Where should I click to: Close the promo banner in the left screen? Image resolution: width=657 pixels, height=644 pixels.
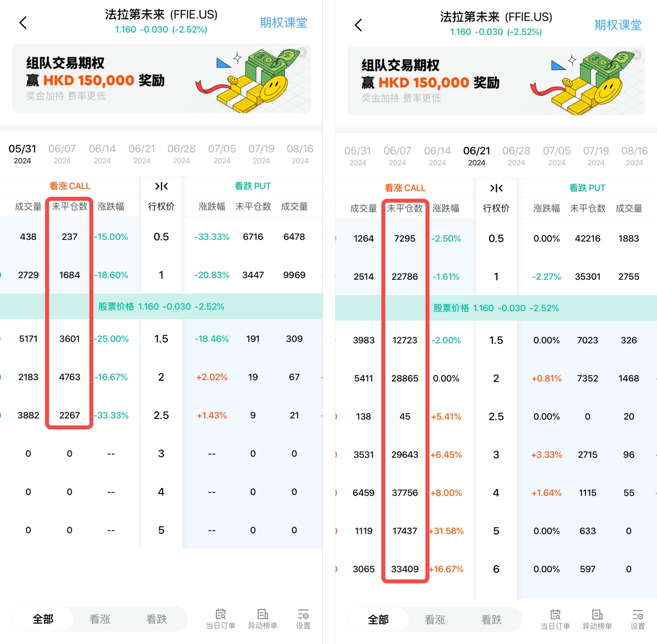(303, 52)
